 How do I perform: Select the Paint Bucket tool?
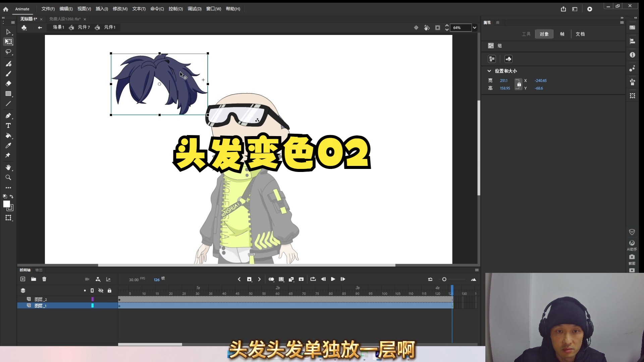click(x=9, y=135)
